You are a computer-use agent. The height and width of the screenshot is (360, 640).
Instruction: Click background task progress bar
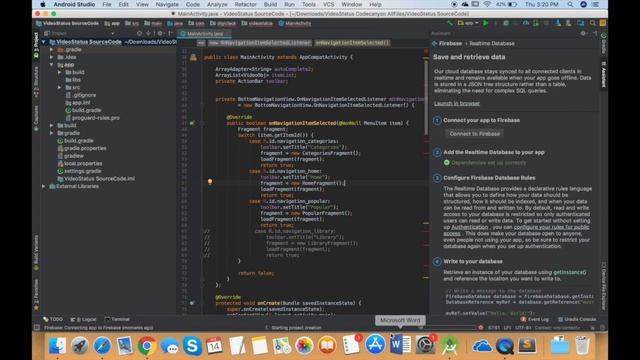click(x=447, y=327)
